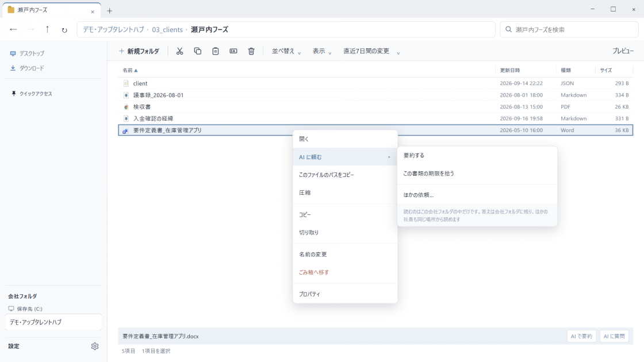Image resolution: width=644 pixels, height=362 pixels.
Task: Open the 直近7日間の変更 filter dropdown
Action: coord(371,51)
